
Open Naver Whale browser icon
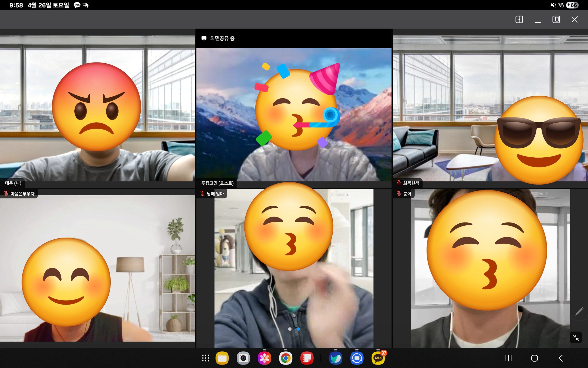(x=336, y=358)
